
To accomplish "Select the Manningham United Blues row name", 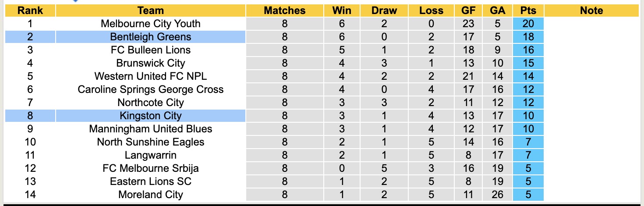I will (x=150, y=129).
